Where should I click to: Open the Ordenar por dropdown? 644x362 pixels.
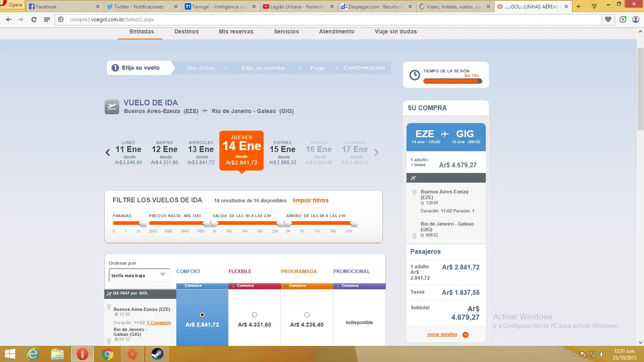point(139,275)
